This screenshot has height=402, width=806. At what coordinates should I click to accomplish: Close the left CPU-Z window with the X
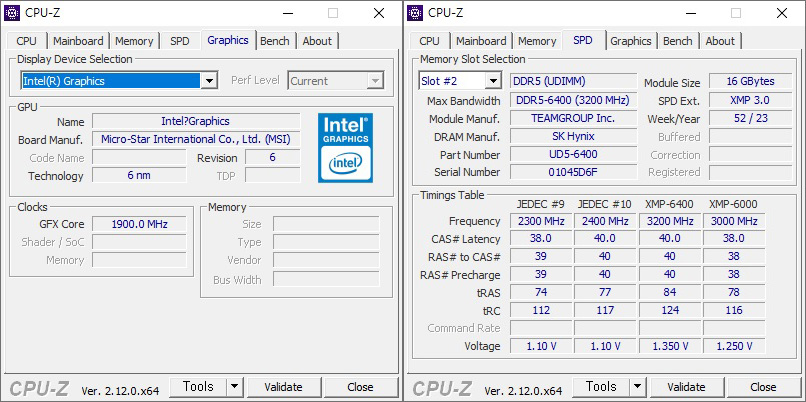pos(379,13)
